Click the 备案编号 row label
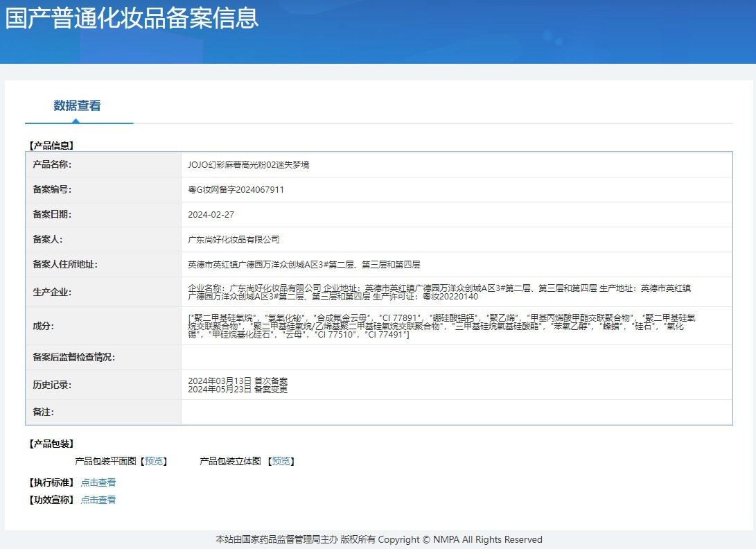This screenshot has height=549, width=756. (x=52, y=190)
